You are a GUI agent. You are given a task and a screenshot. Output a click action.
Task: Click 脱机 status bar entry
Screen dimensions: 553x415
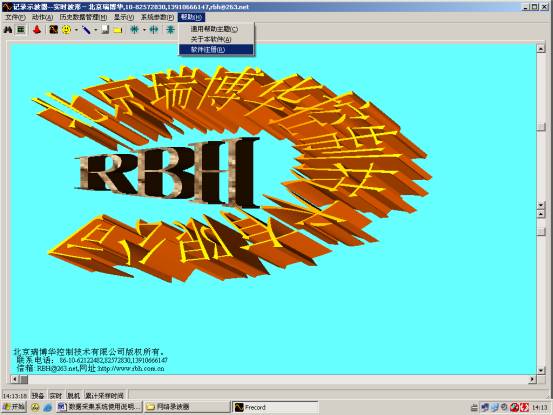coord(74,396)
